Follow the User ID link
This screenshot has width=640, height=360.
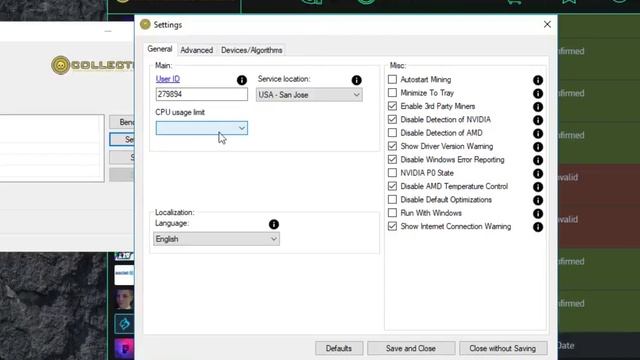pyautogui.click(x=168, y=79)
